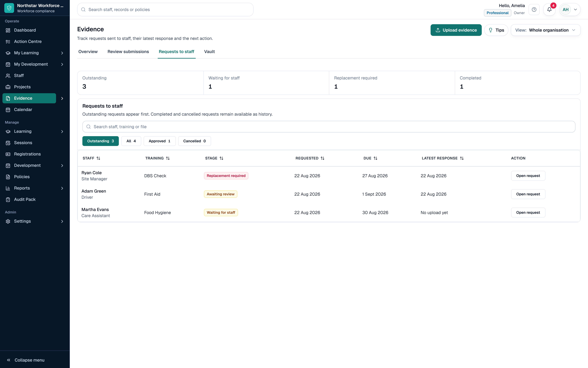Click the Staff people icon
The height and width of the screenshot is (368, 588).
pos(8,76)
